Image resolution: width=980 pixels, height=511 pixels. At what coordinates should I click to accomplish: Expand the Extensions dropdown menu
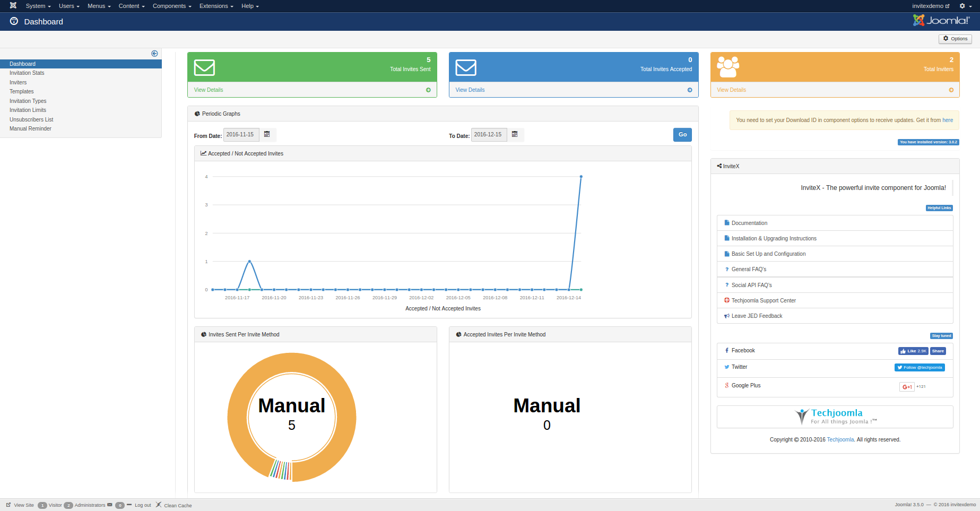(x=216, y=6)
